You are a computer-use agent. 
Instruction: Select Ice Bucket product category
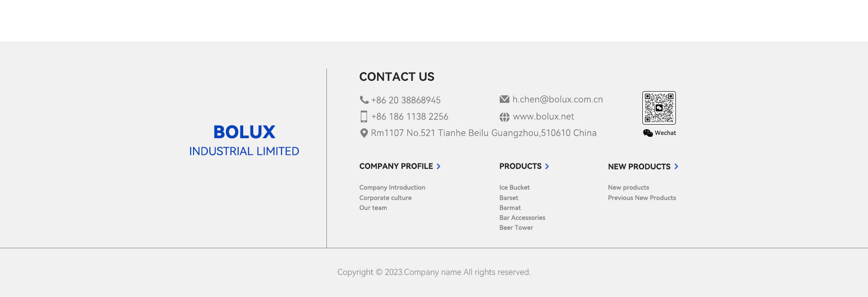[514, 187]
